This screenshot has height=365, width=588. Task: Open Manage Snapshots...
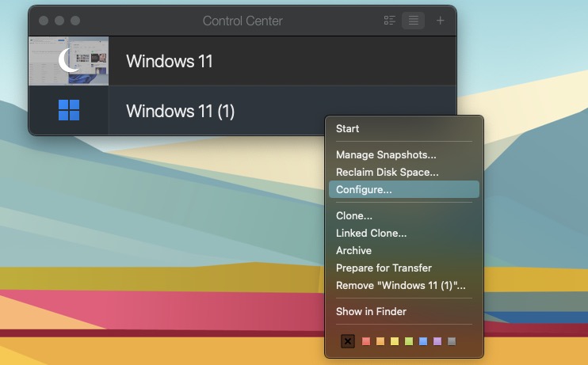[x=404, y=154]
